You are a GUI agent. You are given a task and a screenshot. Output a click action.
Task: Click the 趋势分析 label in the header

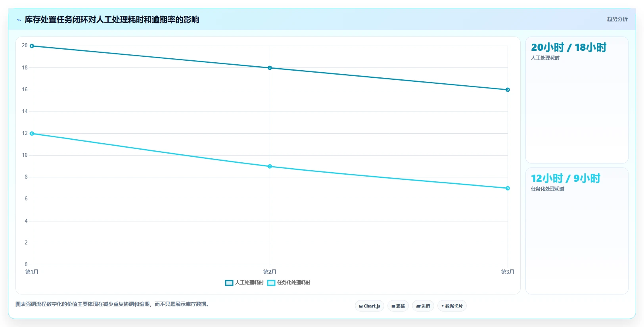617,19
